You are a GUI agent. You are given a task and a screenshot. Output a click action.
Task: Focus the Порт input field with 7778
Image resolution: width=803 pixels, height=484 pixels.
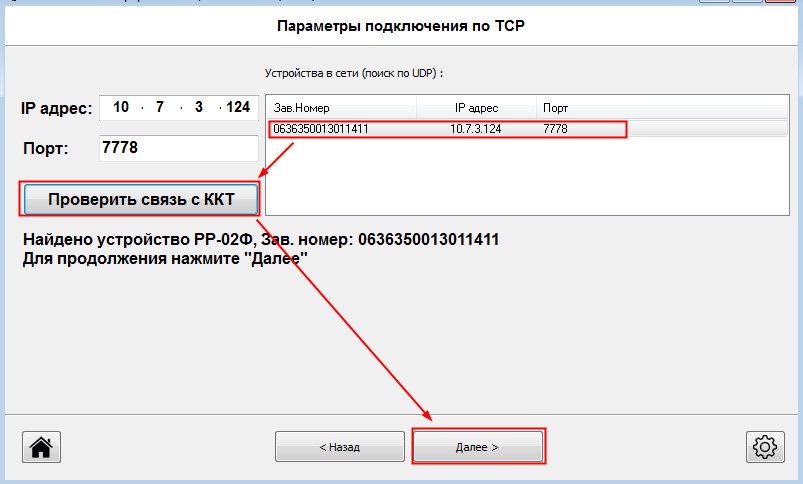177,148
